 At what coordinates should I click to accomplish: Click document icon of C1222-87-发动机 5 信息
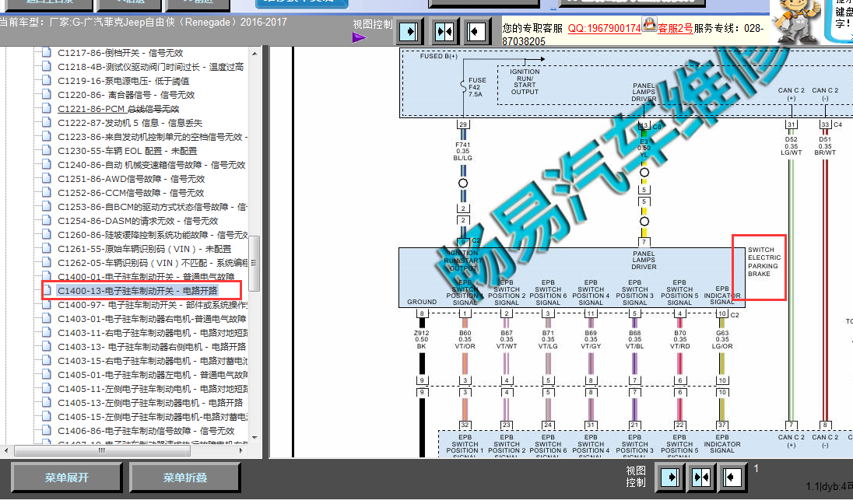point(47,122)
